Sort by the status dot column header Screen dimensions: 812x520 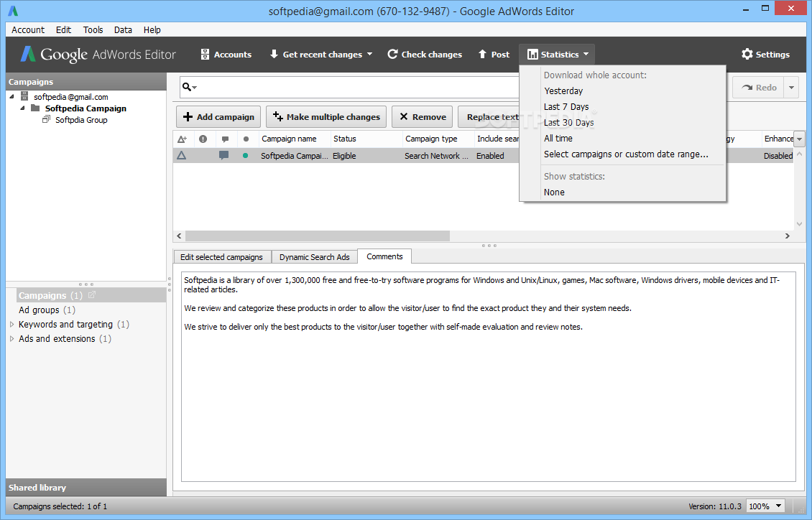coord(246,139)
